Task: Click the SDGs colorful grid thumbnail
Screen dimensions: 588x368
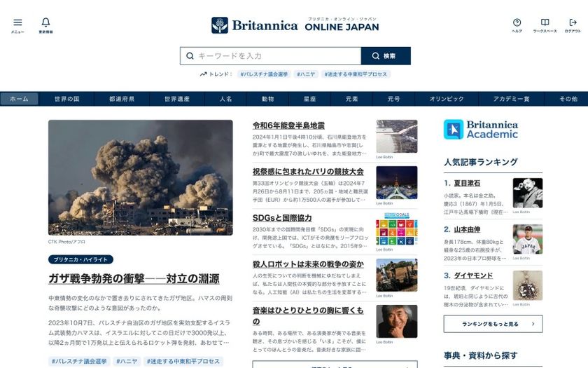Action: pyautogui.click(x=397, y=229)
